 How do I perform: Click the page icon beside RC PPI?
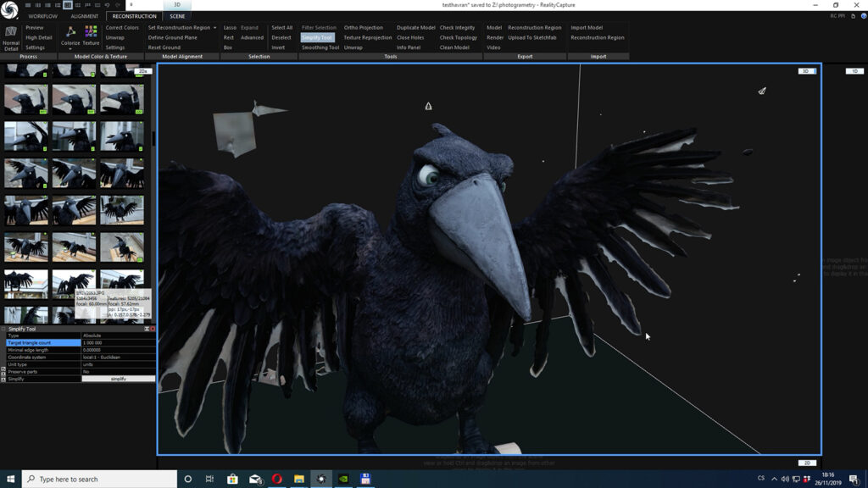[x=853, y=16]
